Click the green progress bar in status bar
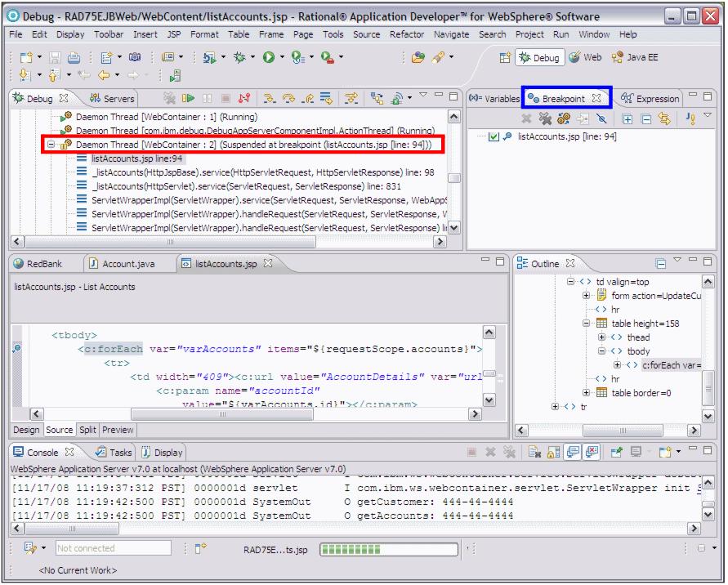 pyautogui.click(x=388, y=550)
